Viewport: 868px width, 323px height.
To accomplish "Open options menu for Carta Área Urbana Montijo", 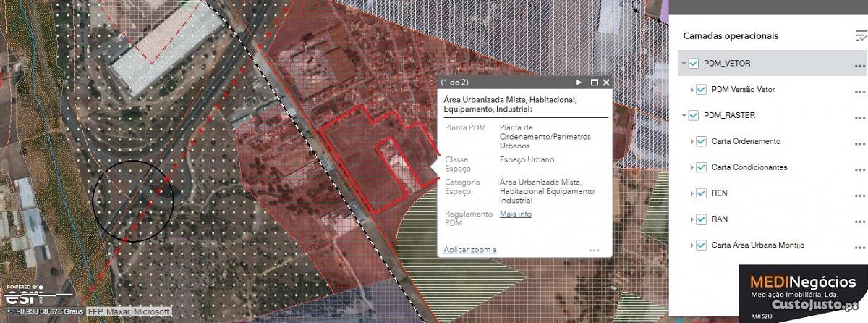I will [859, 246].
